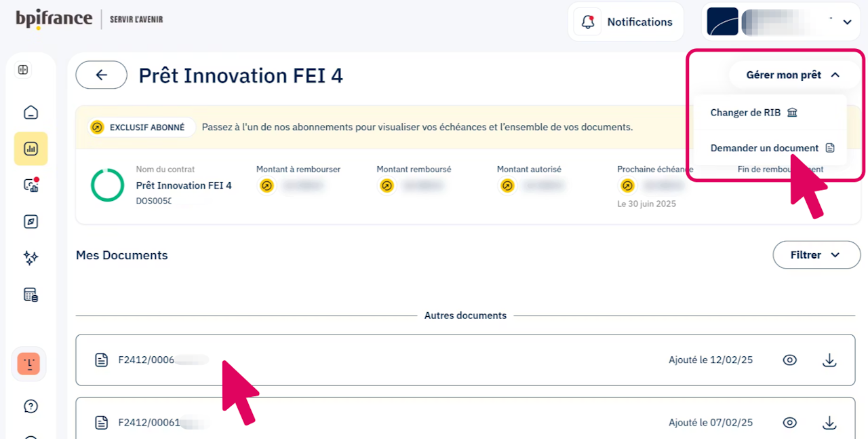Expand the user account menu chevron

[x=847, y=22]
